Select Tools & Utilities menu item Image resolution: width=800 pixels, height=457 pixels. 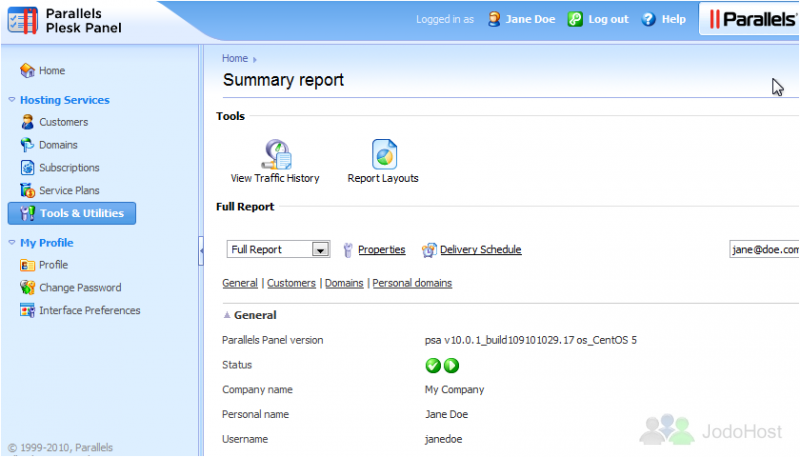72,213
